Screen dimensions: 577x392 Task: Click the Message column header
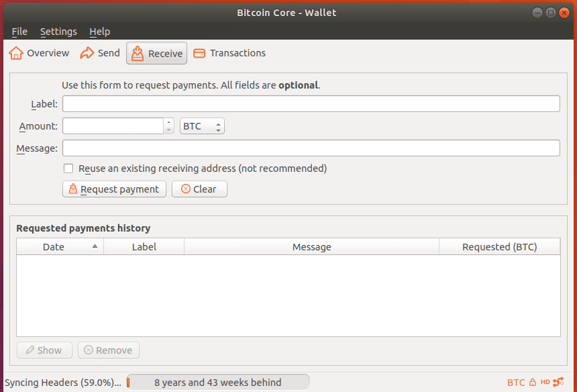click(312, 246)
